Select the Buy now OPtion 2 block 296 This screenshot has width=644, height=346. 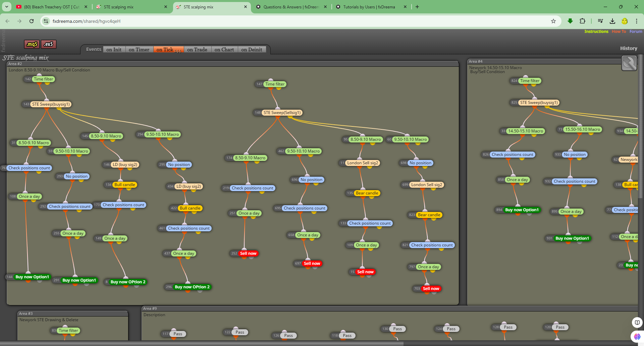pyautogui.click(x=192, y=287)
